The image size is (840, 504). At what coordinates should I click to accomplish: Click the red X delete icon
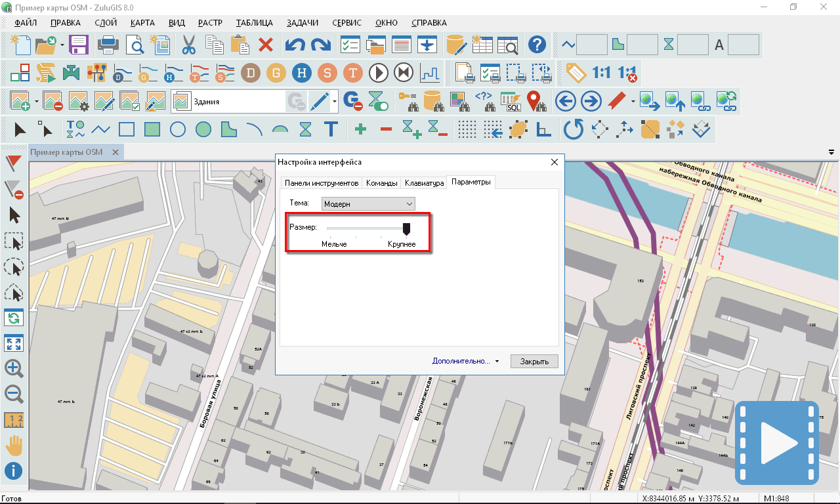point(266,45)
